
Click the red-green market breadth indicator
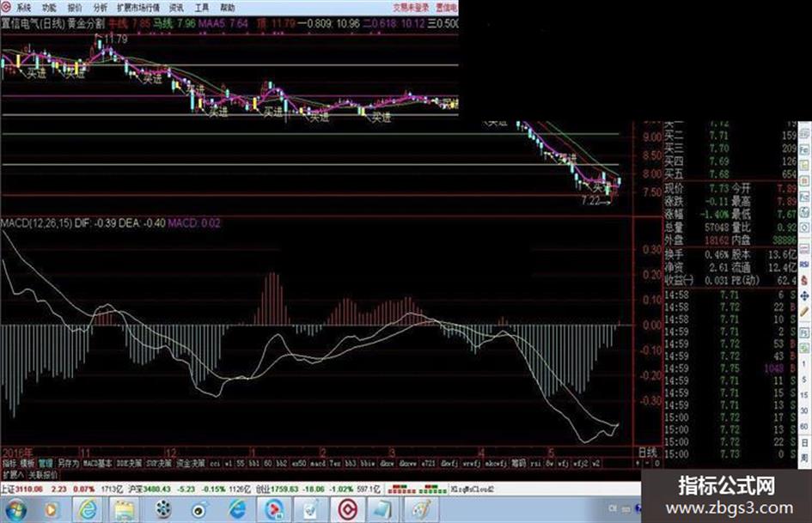coord(417,489)
